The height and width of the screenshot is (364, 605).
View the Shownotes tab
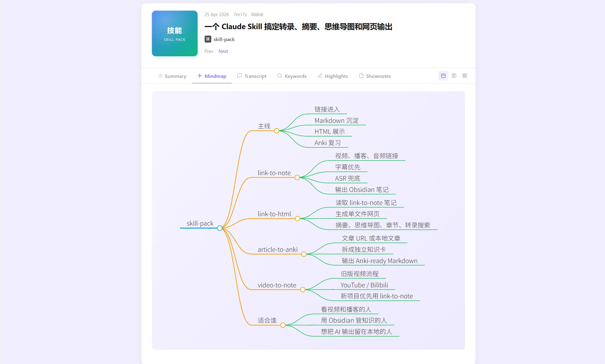click(x=375, y=76)
